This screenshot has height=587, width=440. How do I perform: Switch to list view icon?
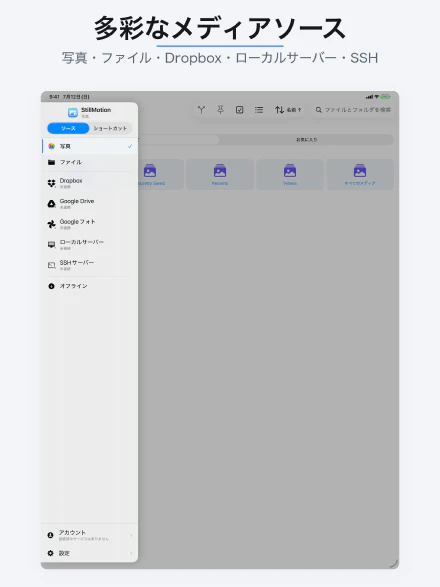(x=259, y=110)
